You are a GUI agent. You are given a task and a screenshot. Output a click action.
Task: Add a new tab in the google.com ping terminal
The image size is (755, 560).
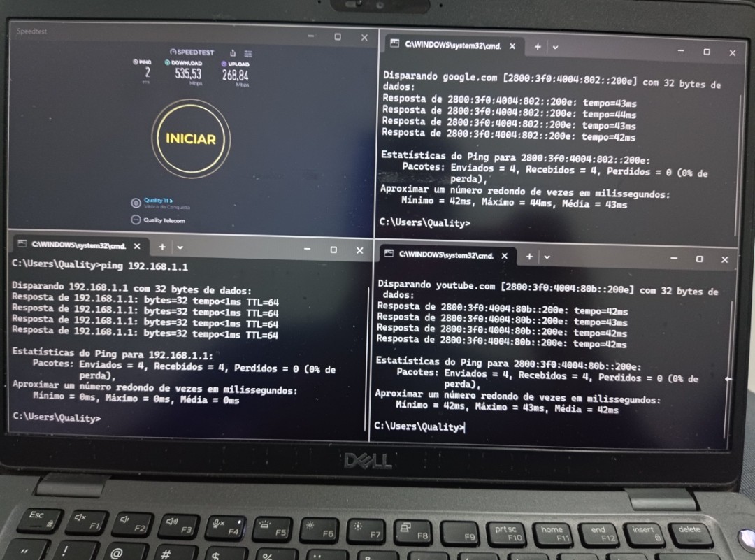click(x=538, y=47)
